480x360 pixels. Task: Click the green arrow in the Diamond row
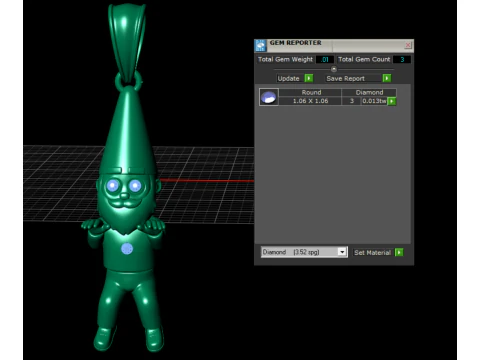tap(392, 101)
